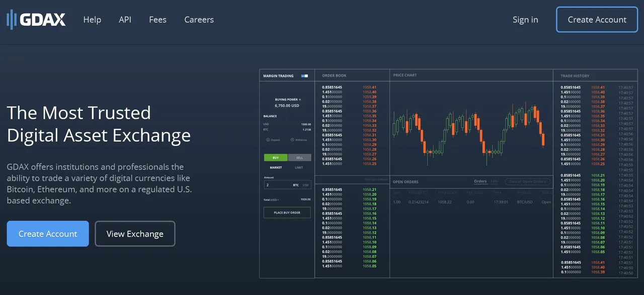Select the green BUY toggle
Image resolution: width=644 pixels, height=295 pixels.
[x=276, y=158]
